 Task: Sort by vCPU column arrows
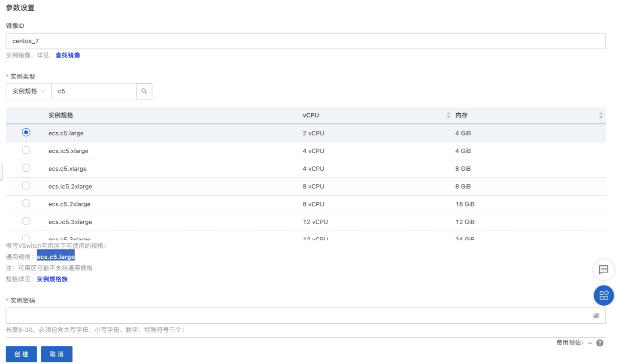(448, 115)
